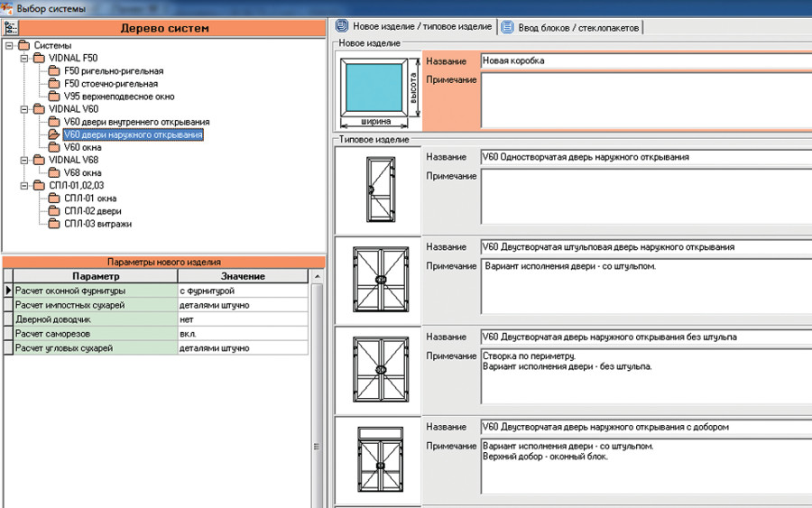The height and width of the screenshot is (508, 812).
Task: Click the row selector arrow of Расчет оконной фурнитуры
Action: point(8,291)
